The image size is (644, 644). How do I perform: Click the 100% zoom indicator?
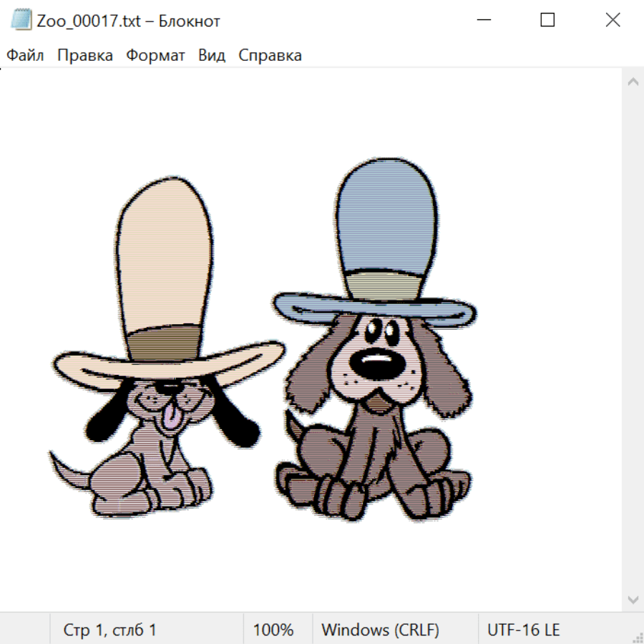click(x=273, y=630)
